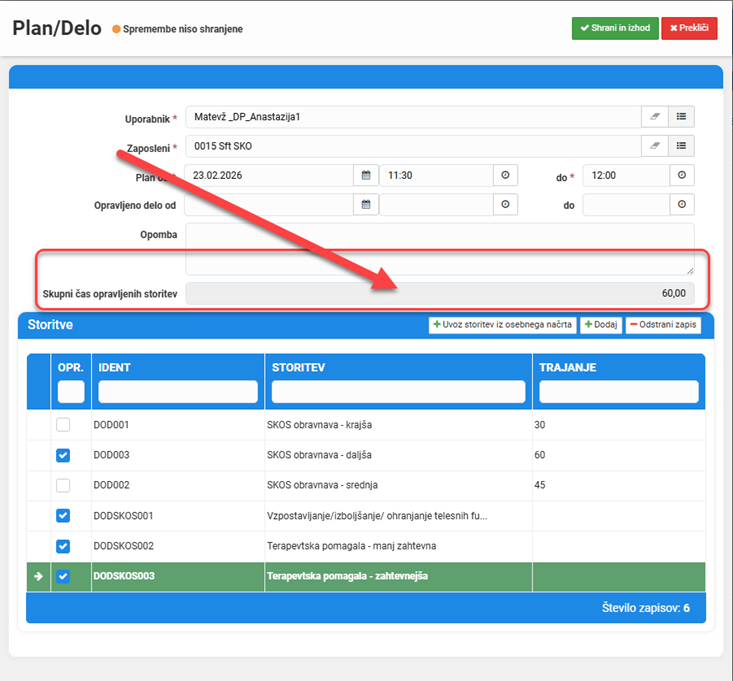This screenshot has height=681, width=733.
Task: Check the DOD002 row checkbox
Action: 63,485
